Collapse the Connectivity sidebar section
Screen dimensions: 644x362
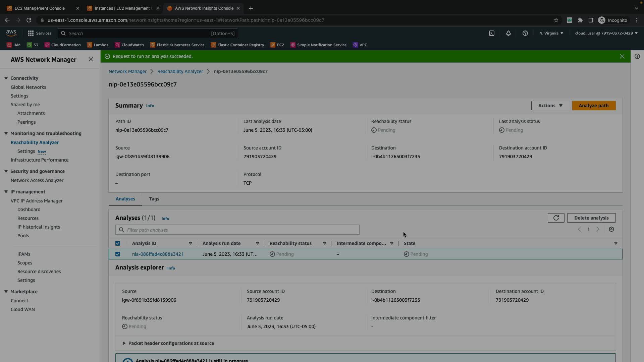pyautogui.click(x=6, y=78)
